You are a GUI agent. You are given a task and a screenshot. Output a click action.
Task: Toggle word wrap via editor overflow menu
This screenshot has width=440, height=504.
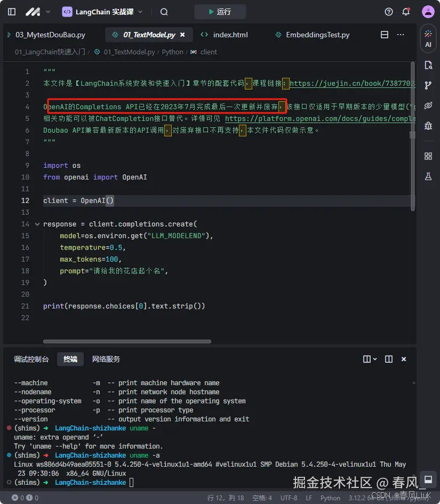(401, 34)
